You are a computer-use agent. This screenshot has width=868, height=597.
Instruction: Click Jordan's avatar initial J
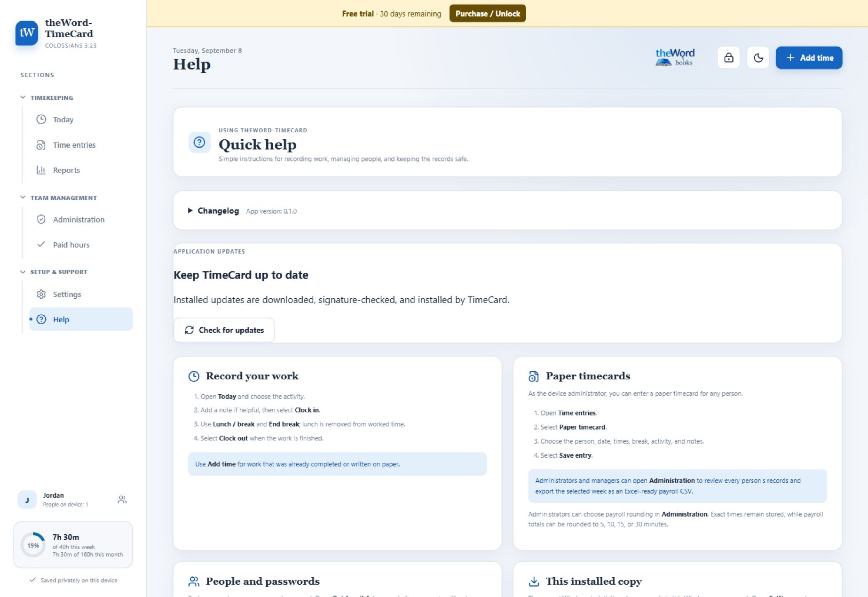27,500
